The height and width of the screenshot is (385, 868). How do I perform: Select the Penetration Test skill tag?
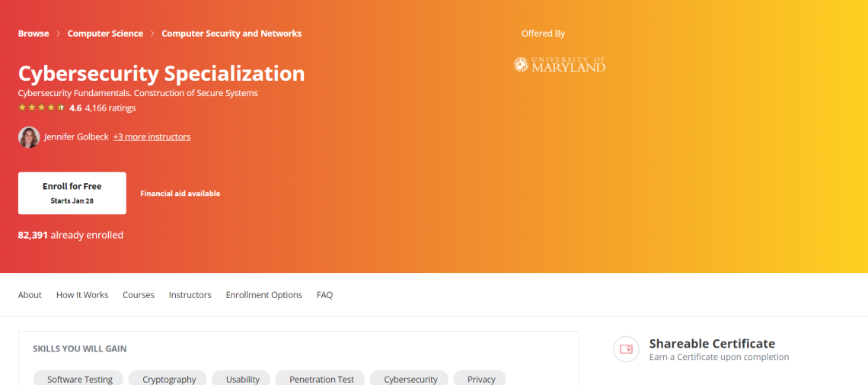(321, 379)
